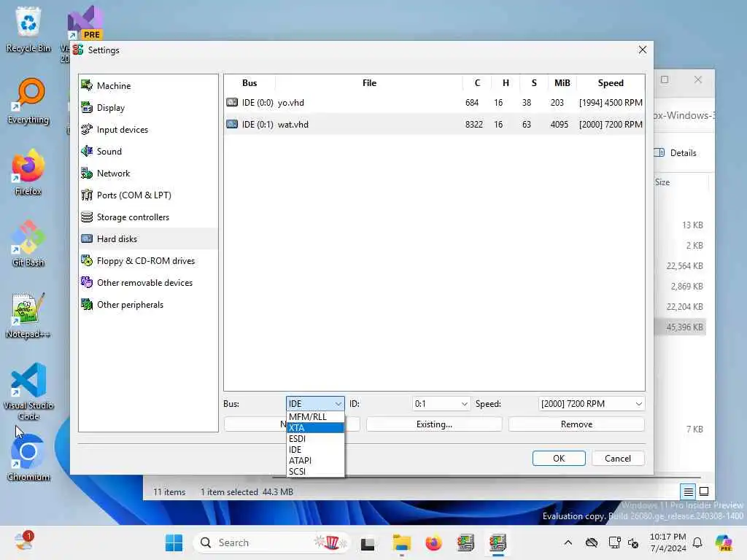
Task: Open the taskbar clock and date
Action: pos(668,542)
